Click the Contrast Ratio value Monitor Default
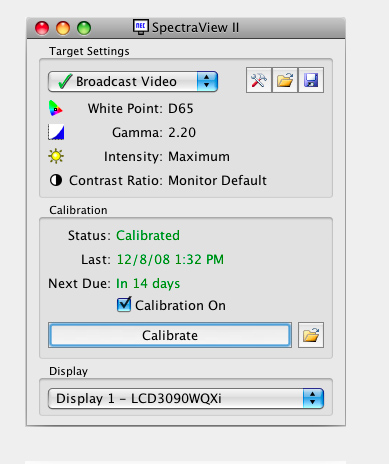Screen dimensions: 389x464 point(217,181)
